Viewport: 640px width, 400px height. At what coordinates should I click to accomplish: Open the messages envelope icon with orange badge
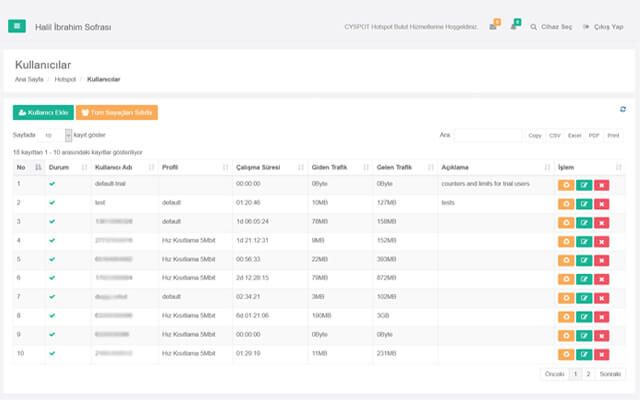pyautogui.click(x=493, y=27)
